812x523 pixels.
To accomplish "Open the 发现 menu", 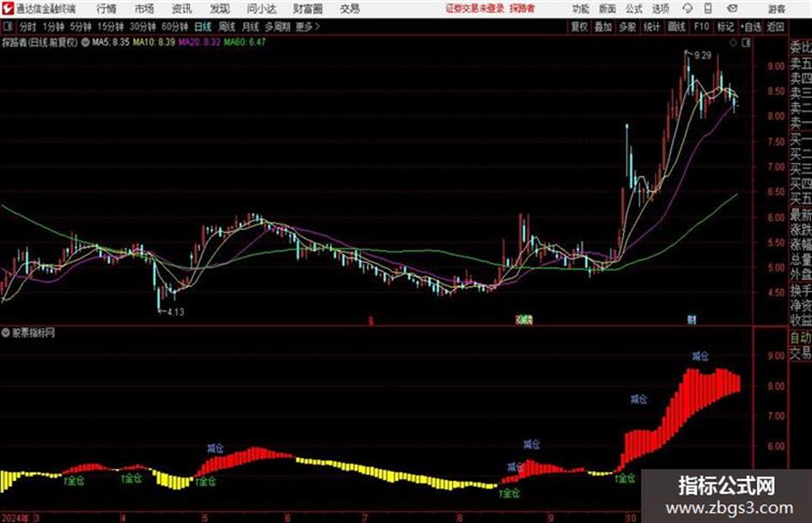I will point(220,9).
